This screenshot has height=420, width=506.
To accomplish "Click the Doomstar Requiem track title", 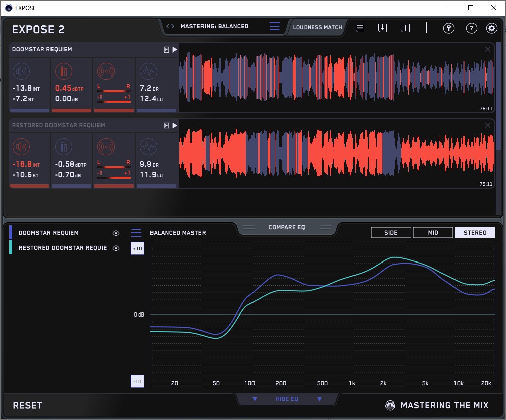I will 42,49.
